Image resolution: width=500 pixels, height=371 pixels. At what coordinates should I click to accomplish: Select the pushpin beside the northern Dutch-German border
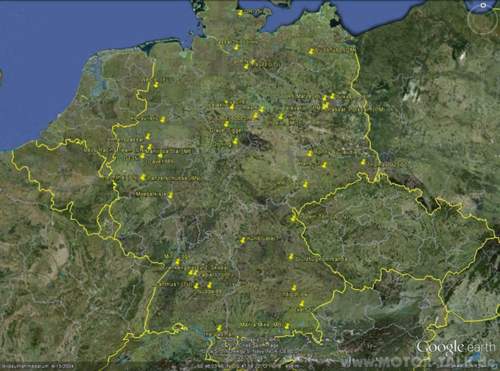pos(156,84)
